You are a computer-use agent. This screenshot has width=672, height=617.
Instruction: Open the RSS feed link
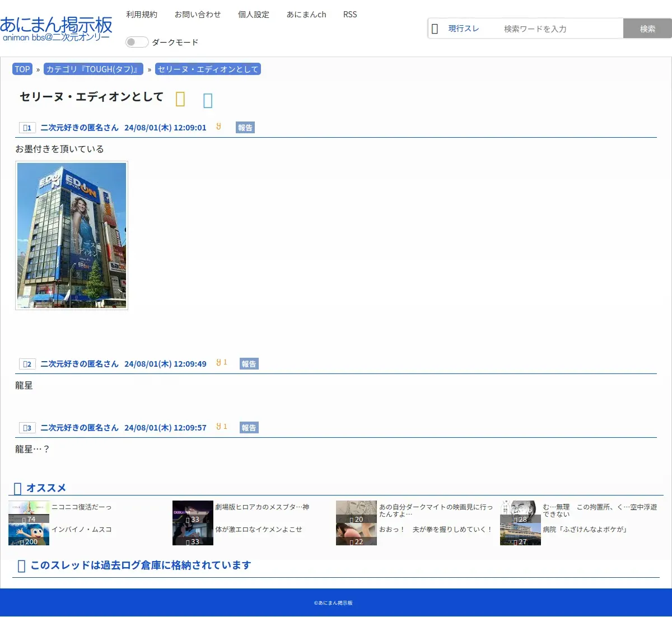(x=350, y=15)
